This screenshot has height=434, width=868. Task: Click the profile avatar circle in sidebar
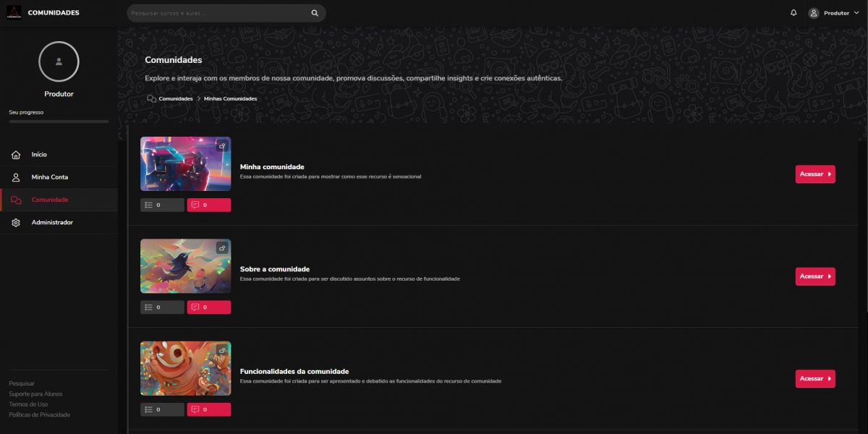[59, 61]
